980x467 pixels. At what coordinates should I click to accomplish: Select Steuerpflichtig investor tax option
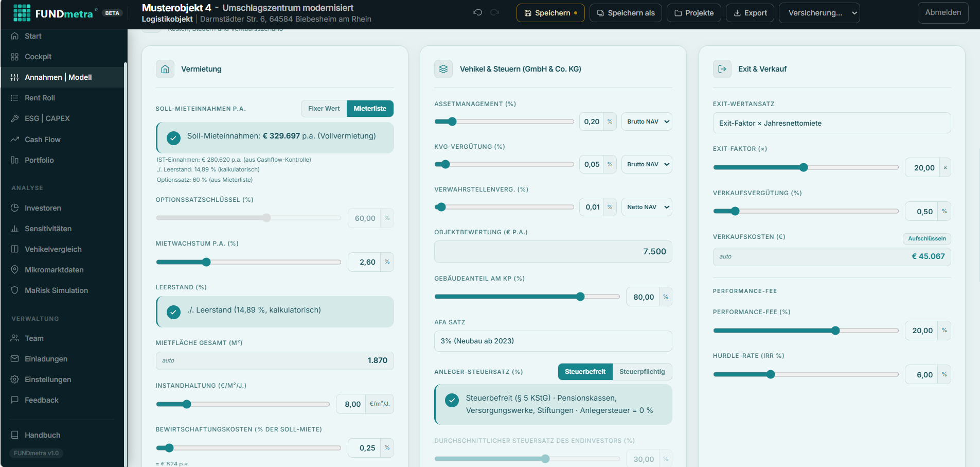point(642,372)
